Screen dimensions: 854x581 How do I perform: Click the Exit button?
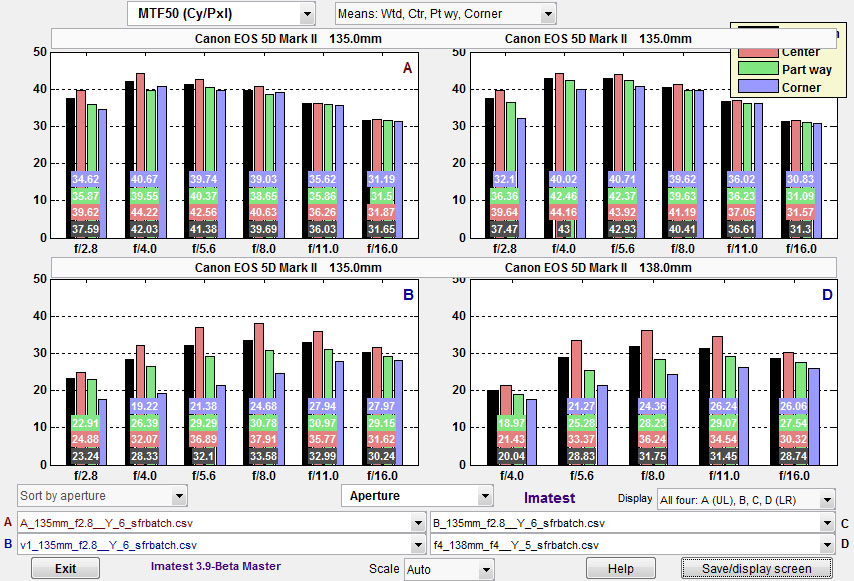point(65,569)
